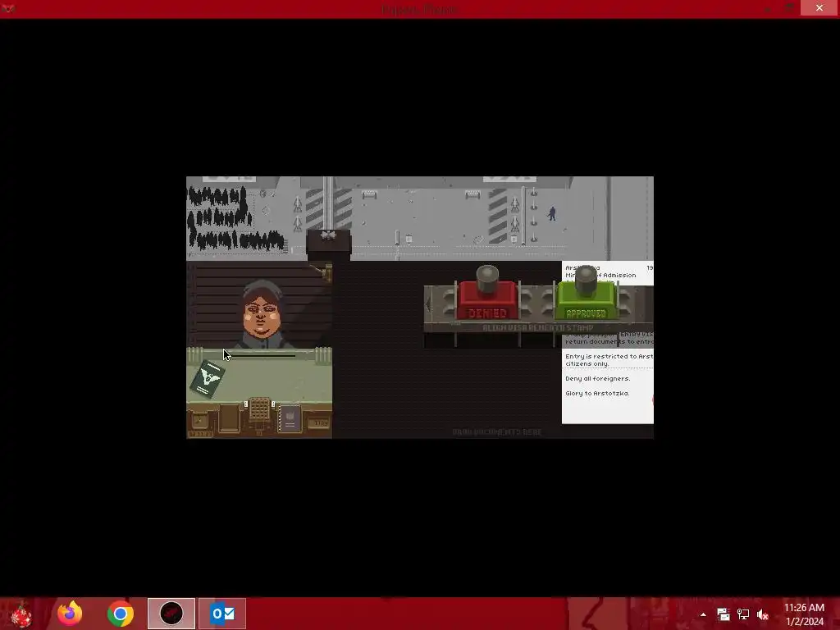
Task: Click the blue guard at the checkpoint
Action: point(552,214)
